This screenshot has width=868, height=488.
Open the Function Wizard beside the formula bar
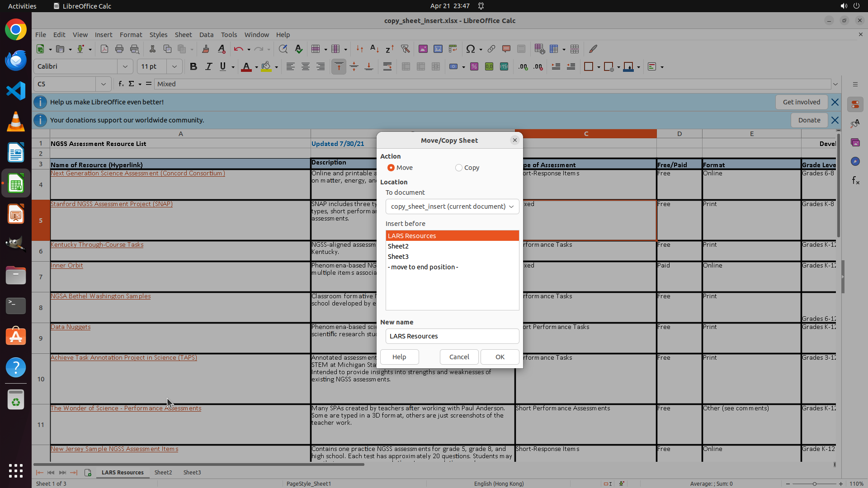pos(121,84)
